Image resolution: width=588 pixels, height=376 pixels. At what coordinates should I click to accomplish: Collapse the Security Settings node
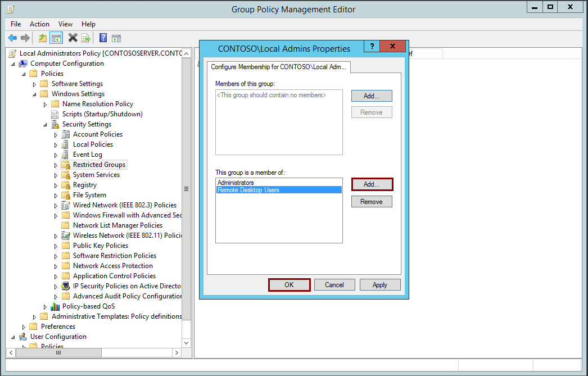point(46,124)
